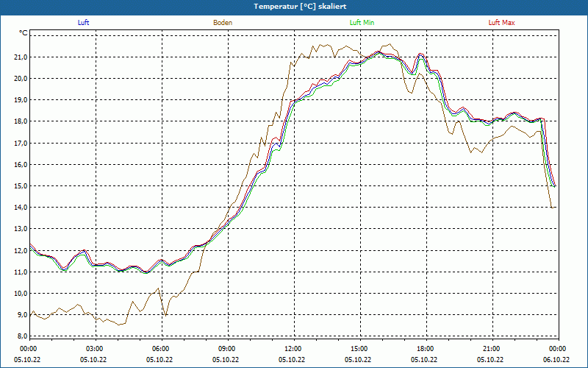Click the y-axis value 13,0
The width and height of the screenshot is (588, 368).
[21, 229]
